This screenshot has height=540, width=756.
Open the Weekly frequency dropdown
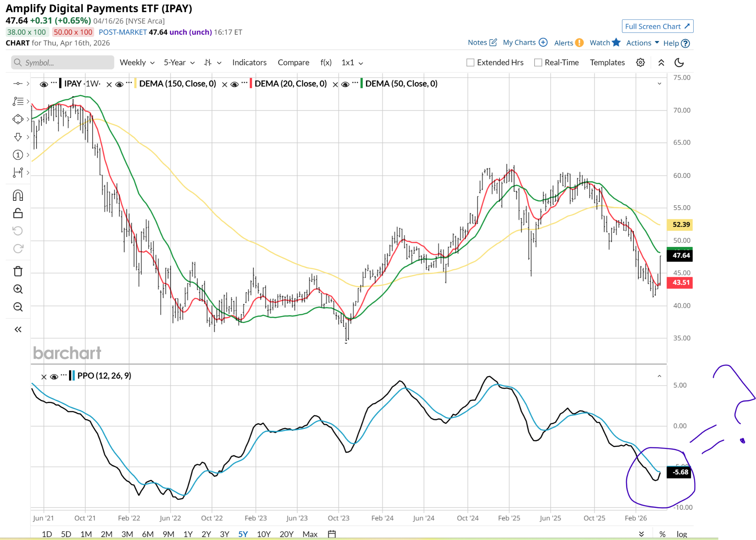pos(137,62)
